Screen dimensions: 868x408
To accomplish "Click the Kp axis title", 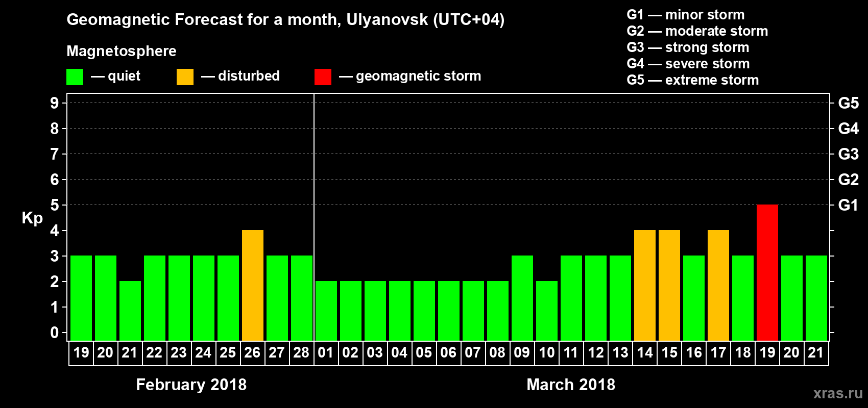I will pyautogui.click(x=32, y=218).
